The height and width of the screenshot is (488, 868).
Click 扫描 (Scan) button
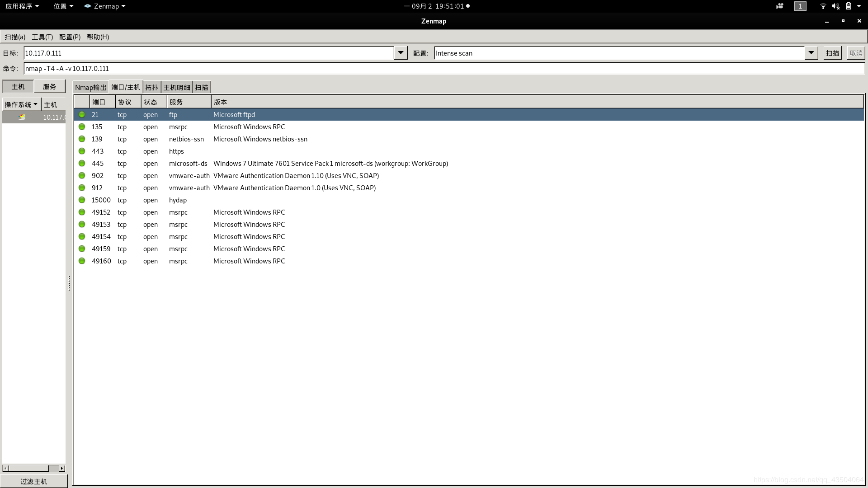(x=832, y=53)
